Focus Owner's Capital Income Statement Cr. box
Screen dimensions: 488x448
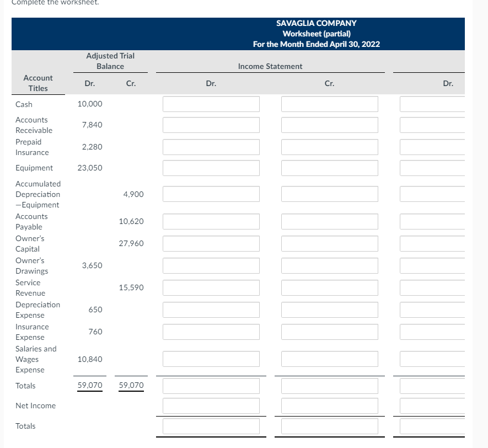[330, 243]
